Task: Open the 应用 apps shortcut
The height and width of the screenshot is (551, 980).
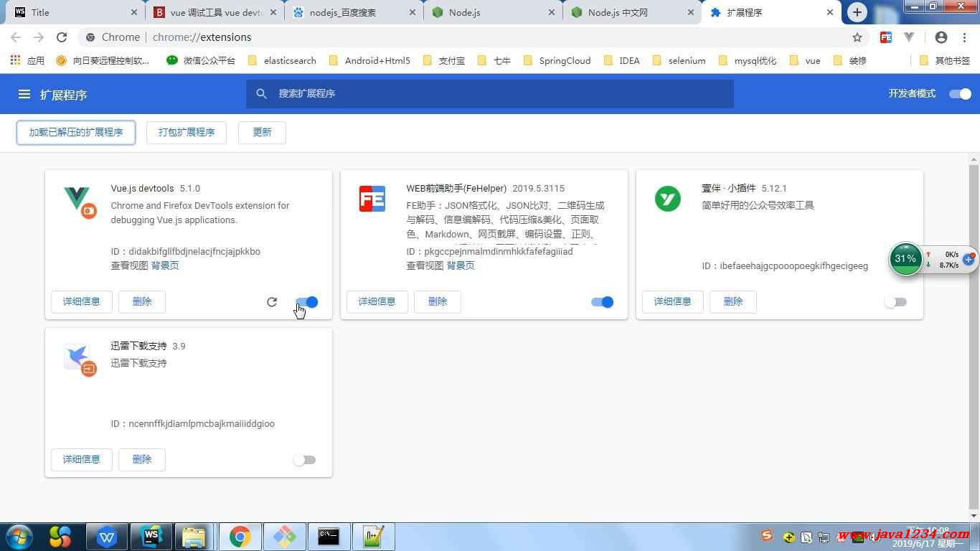Action: (27, 61)
